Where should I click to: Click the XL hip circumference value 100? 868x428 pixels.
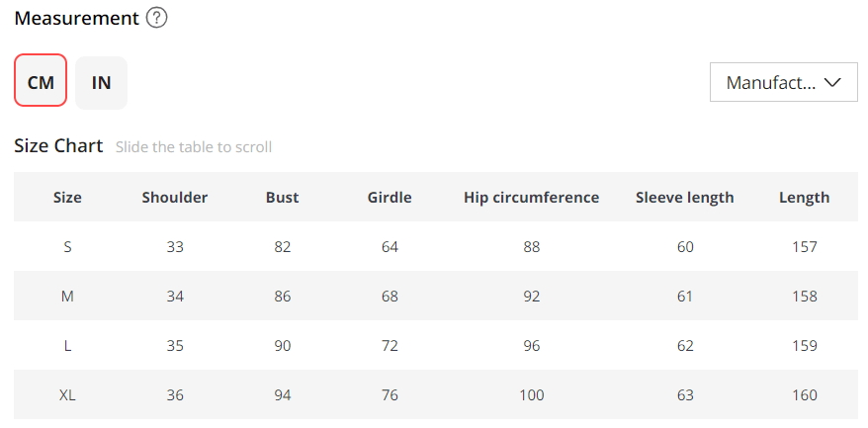pyautogui.click(x=531, y=394)
